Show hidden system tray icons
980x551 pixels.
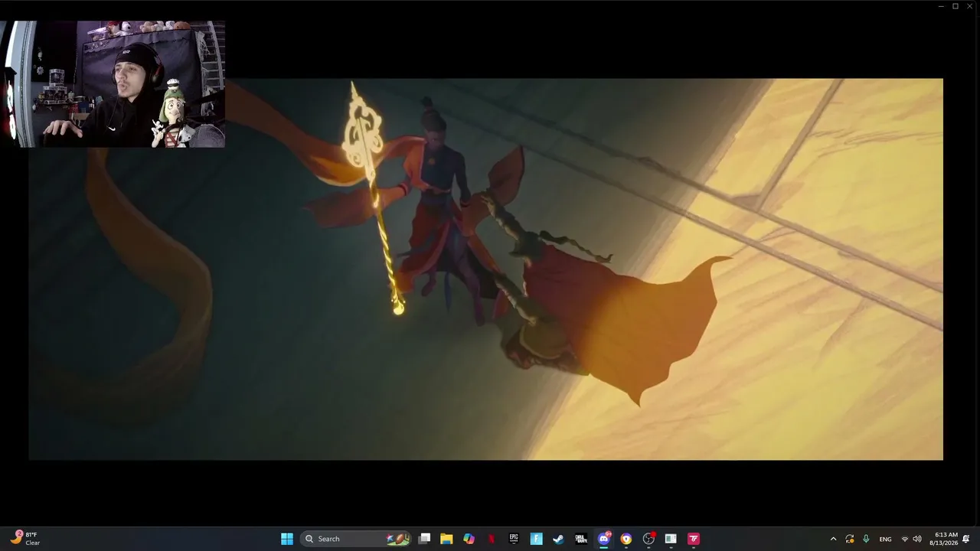(834, 539)
